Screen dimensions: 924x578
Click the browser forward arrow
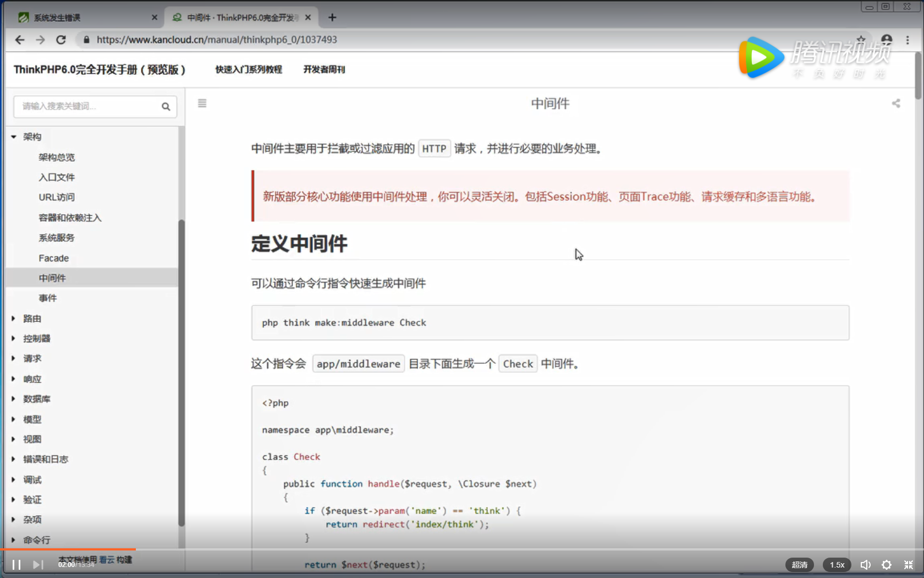(x=40, y=40)
